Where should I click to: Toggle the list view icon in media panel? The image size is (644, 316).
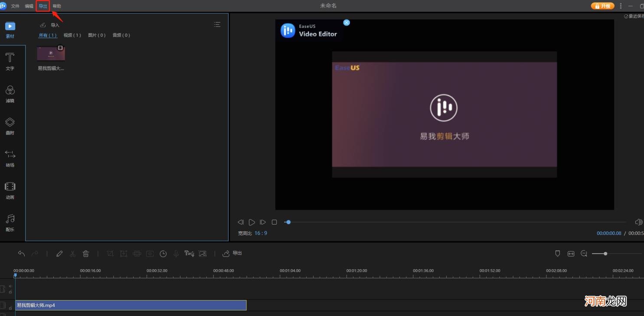point(217,25)
